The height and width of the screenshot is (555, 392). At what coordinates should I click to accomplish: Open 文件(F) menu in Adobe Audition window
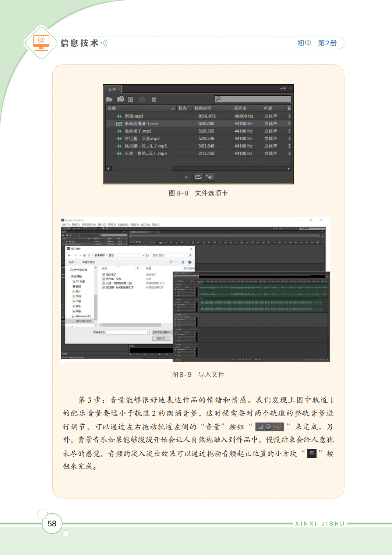(66, 225)
